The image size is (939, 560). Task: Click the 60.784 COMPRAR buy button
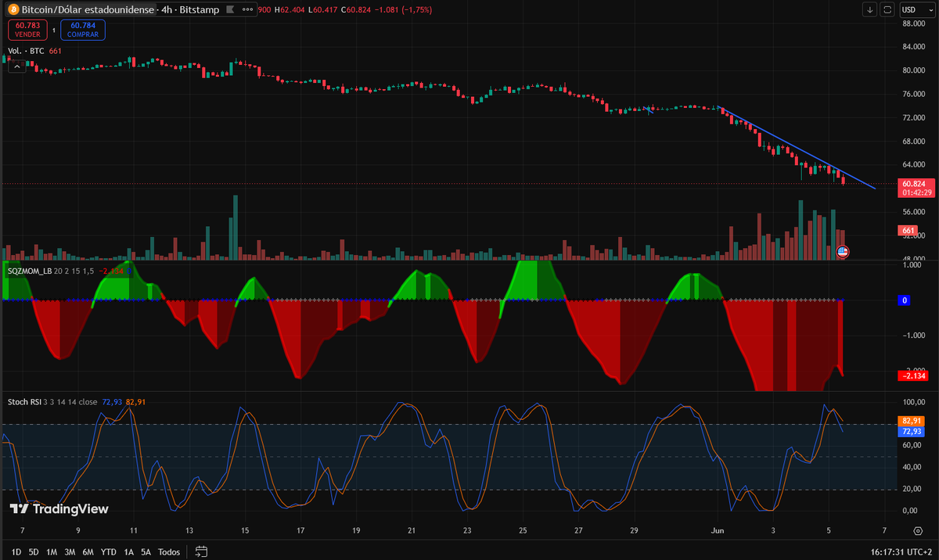(82, 31)
